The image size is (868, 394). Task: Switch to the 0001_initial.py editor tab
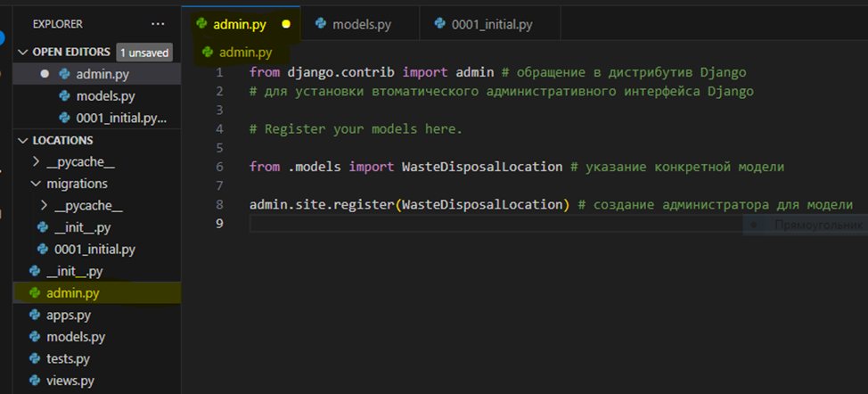(x=490, y=25)
